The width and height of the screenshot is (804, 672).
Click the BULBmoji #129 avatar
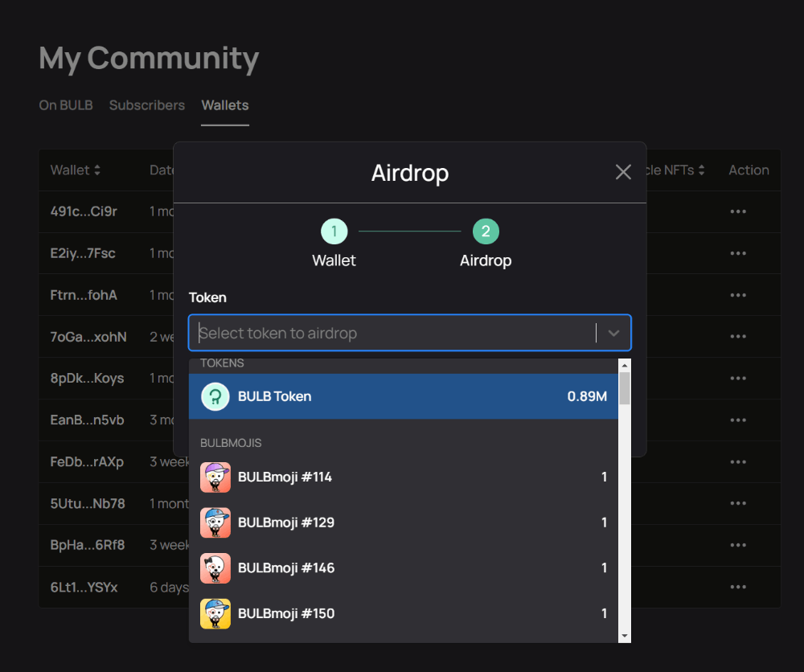(x=215, y=522)
